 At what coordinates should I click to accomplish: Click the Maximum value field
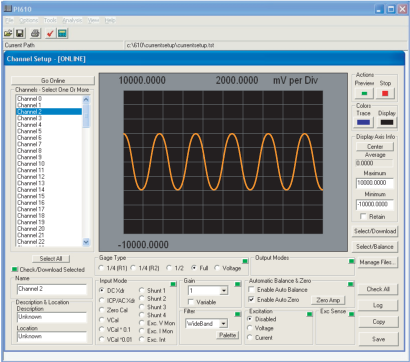pos(374,183)
